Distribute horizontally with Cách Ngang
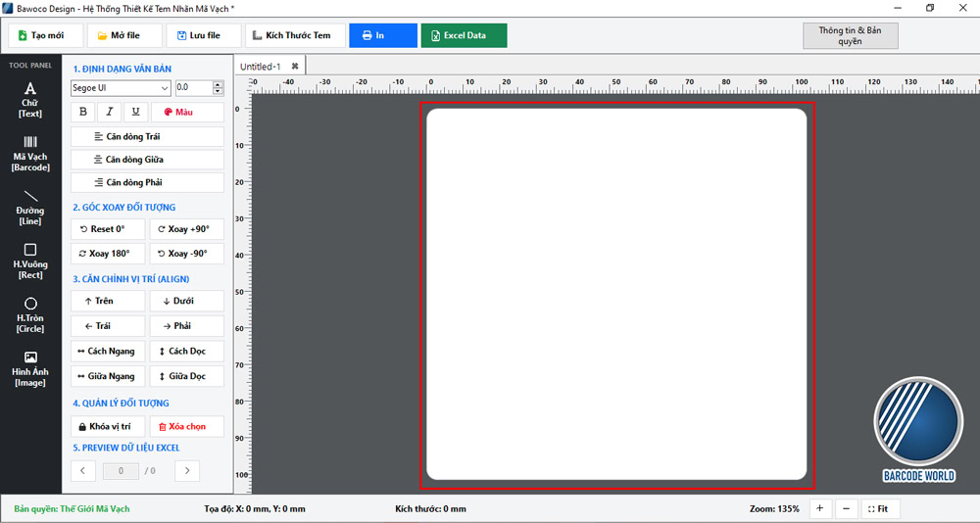The image size is (980, 523). 108,352
